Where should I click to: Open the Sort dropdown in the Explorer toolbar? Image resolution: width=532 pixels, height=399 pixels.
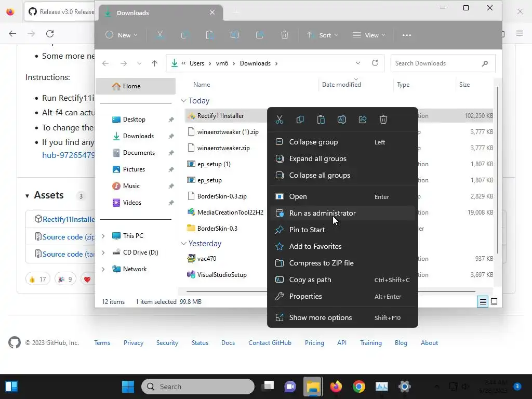322,35
